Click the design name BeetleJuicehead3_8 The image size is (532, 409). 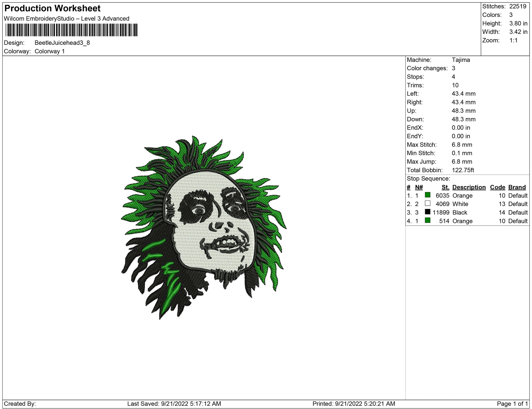pos(62,43)
